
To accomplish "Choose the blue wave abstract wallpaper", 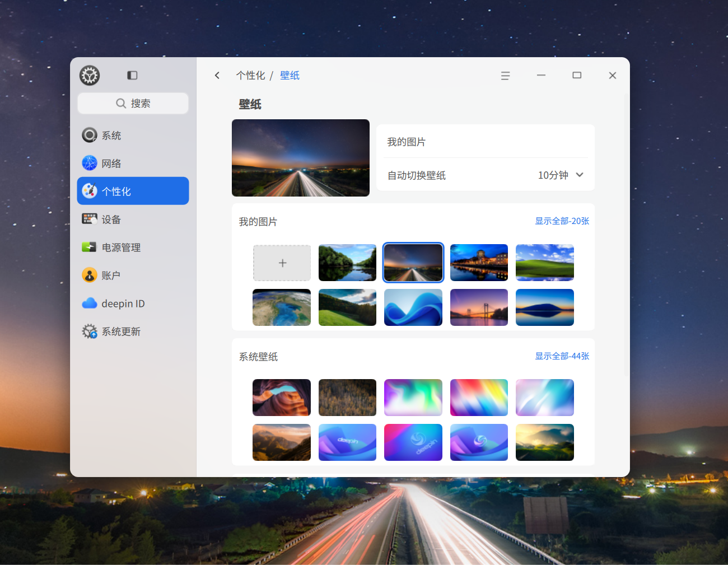I will pos(413,307).
